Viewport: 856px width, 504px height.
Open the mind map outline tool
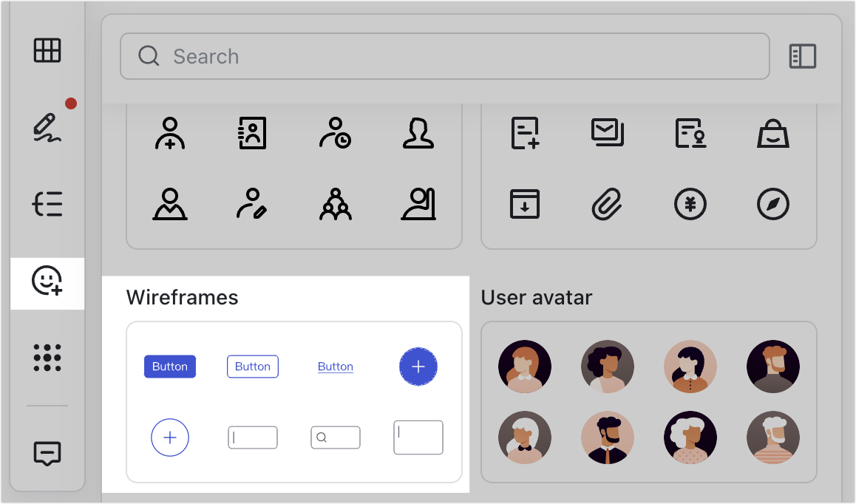47,203
